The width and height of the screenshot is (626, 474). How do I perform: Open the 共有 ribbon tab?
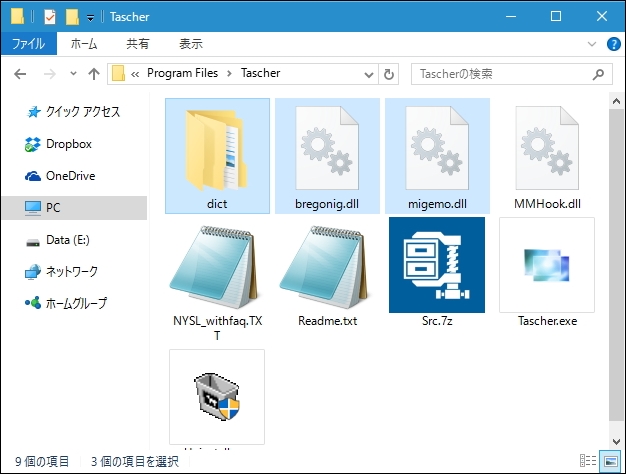137,44
